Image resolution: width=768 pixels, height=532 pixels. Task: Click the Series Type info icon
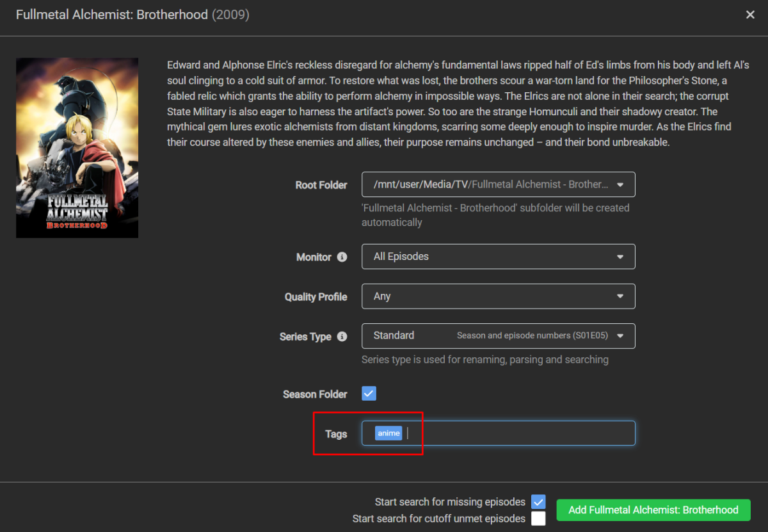[x=342, y=336]
